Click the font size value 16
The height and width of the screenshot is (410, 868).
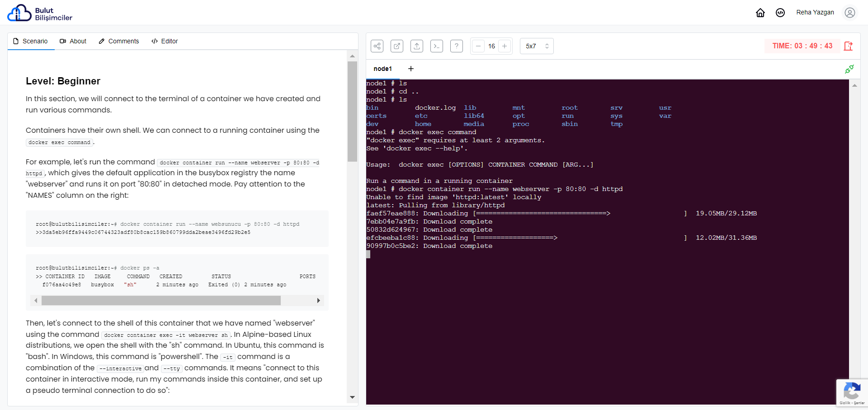[x=491, y=46]
